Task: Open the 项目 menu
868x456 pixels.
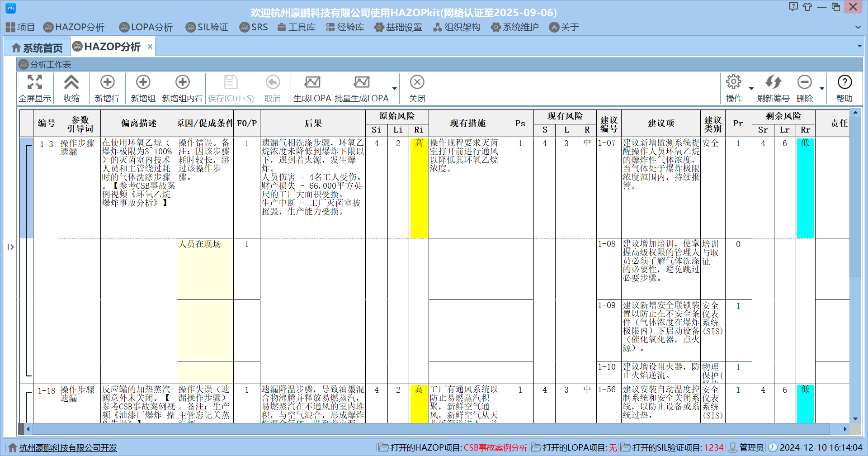Action: 20,27
